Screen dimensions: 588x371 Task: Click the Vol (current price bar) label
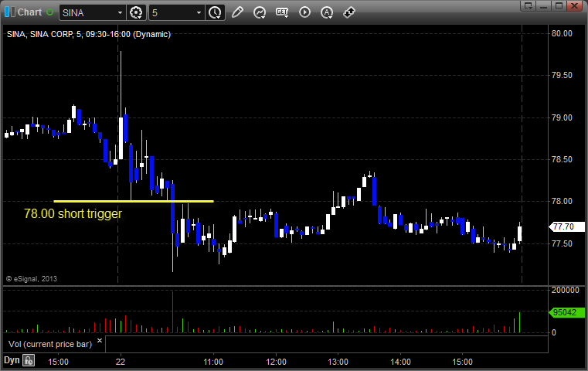(50, 344)
